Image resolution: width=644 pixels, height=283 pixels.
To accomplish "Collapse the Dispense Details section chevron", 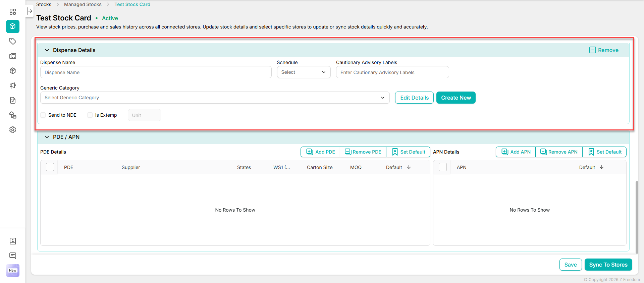I will 47,50.
